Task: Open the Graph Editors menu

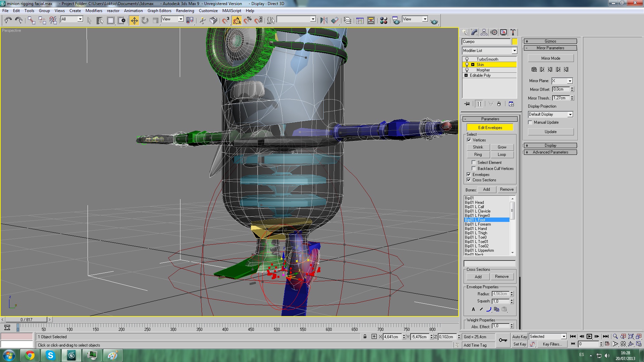Action: tap(159, 11)
